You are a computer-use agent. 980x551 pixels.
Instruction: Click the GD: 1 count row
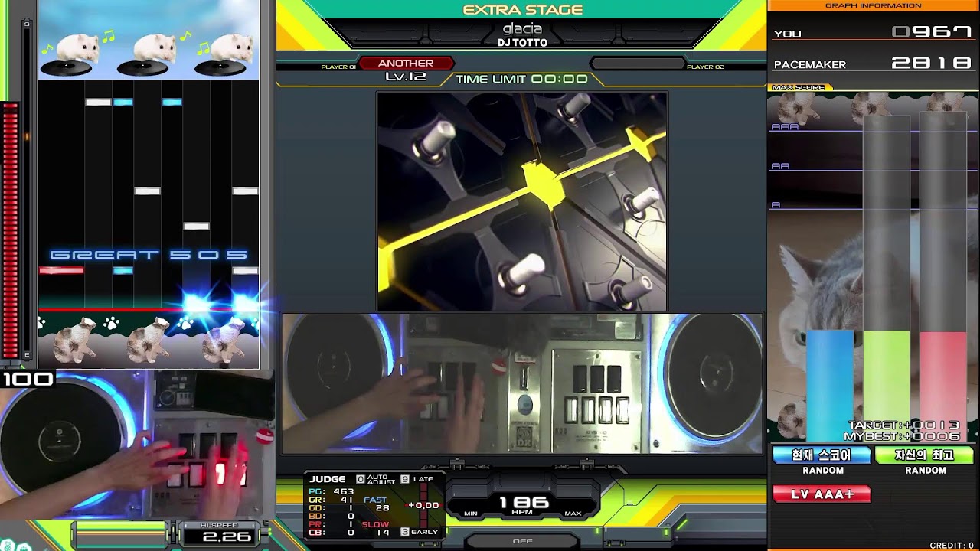point(332,508)
